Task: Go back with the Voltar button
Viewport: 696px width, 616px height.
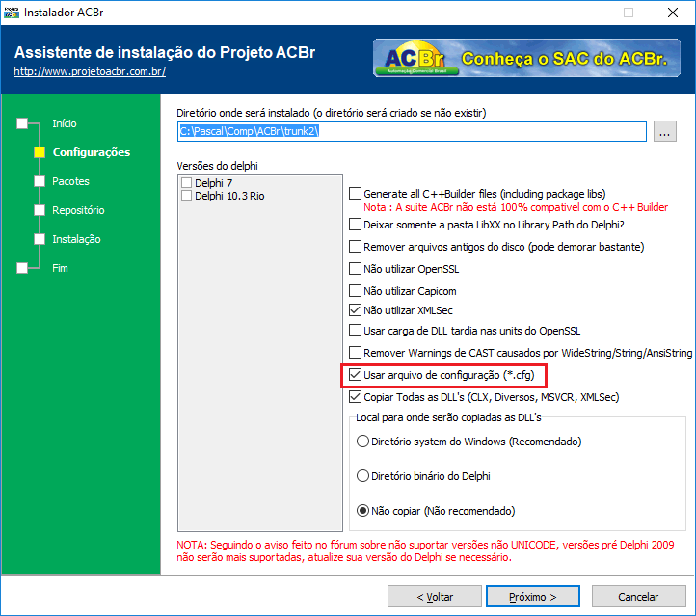Action: (x=435, y=597)
